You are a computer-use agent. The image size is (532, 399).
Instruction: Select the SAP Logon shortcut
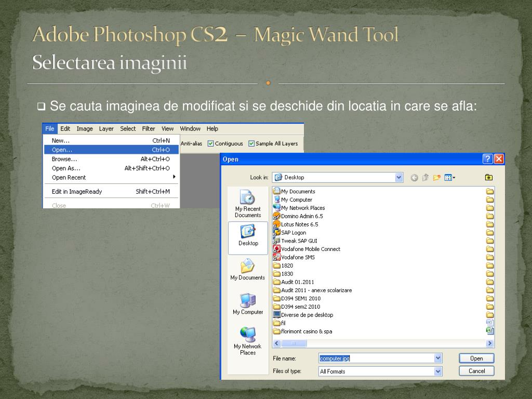tap(290, 232)
